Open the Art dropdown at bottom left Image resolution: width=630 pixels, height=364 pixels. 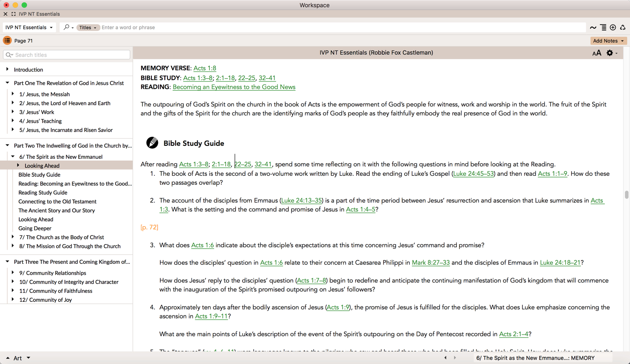[22, 358]
